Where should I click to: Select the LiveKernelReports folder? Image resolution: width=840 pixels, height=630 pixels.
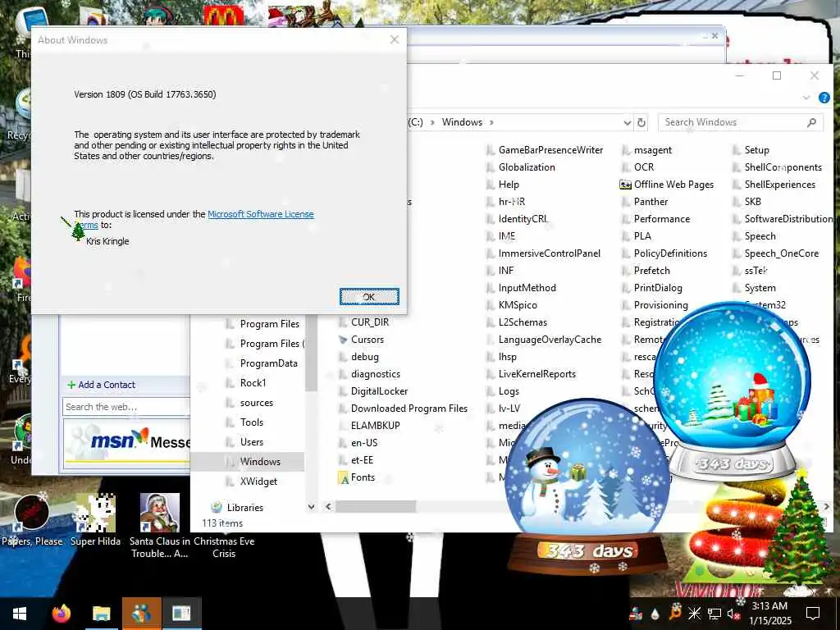(x=536, y=374)
